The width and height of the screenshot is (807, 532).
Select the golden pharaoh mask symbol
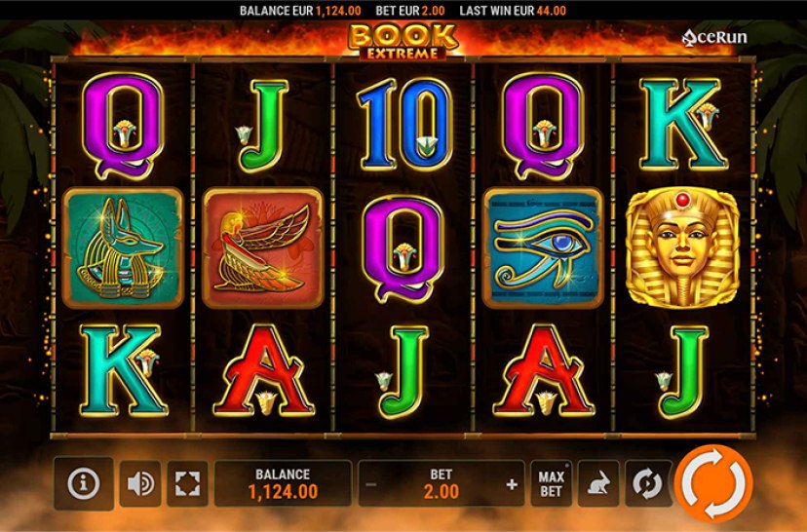point(682,248)
